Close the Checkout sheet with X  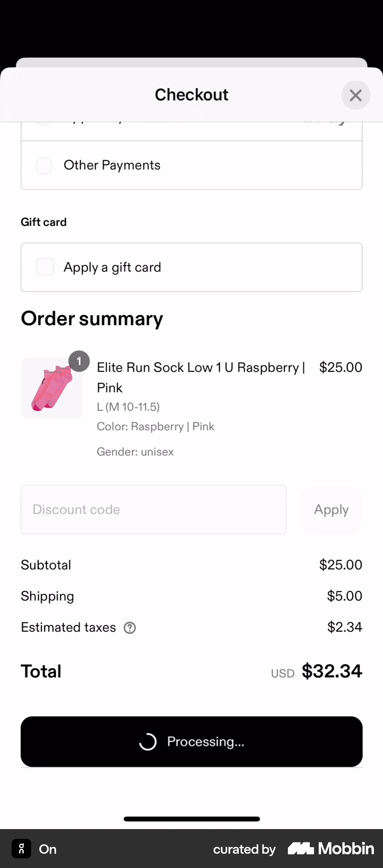click(355, 95)
